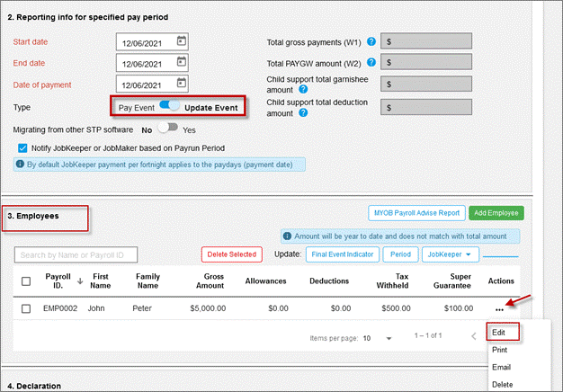Click help icon for child support garnishee amount
The image size is (563, 392).
(x=302, y=90)
